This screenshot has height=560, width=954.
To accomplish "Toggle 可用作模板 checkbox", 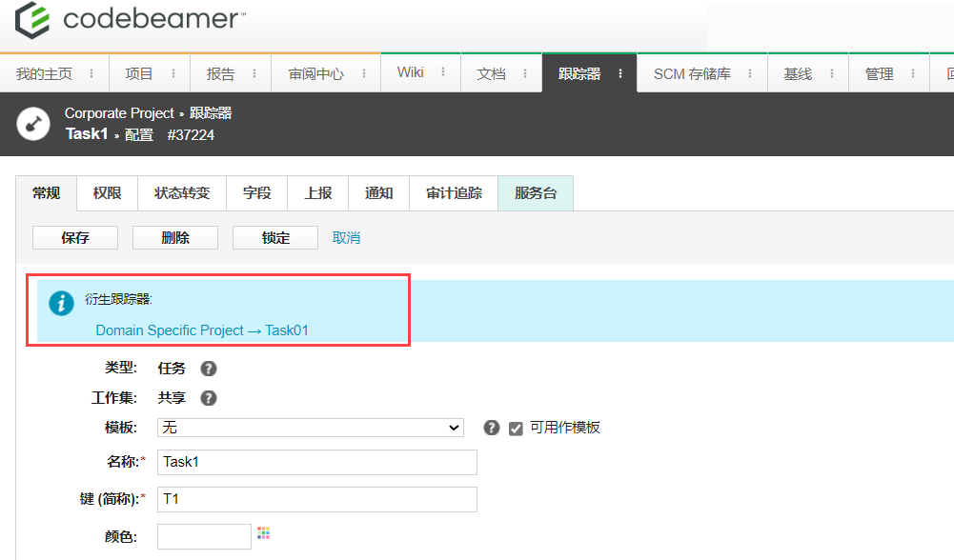I will (516, 429).
